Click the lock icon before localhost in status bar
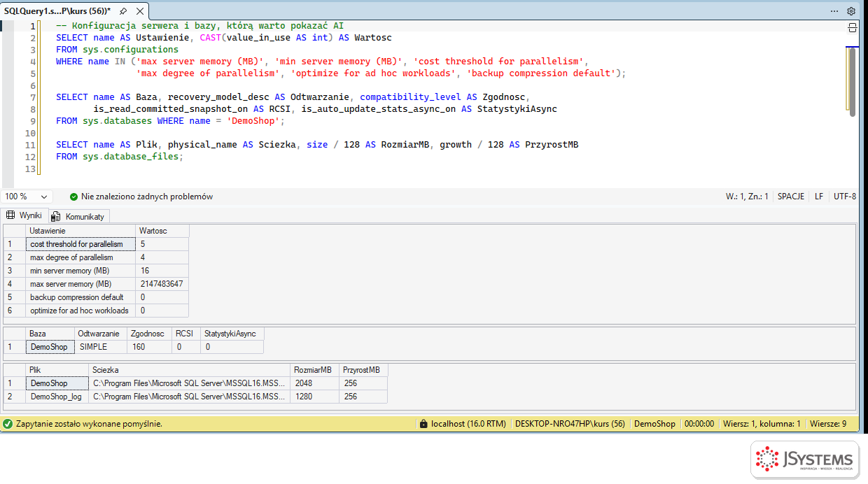The width and height of the screenshot is (868, 484). [423, 424]
